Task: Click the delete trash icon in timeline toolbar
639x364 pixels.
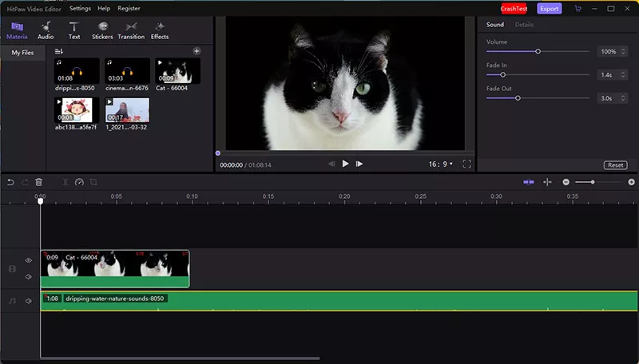Action: tap(38, 182)
